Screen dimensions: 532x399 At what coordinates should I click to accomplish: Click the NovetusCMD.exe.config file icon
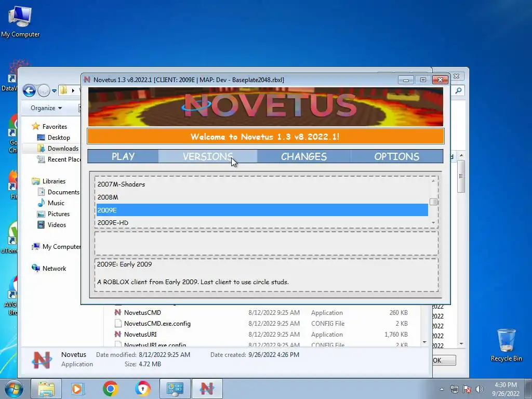coord(117,323)
